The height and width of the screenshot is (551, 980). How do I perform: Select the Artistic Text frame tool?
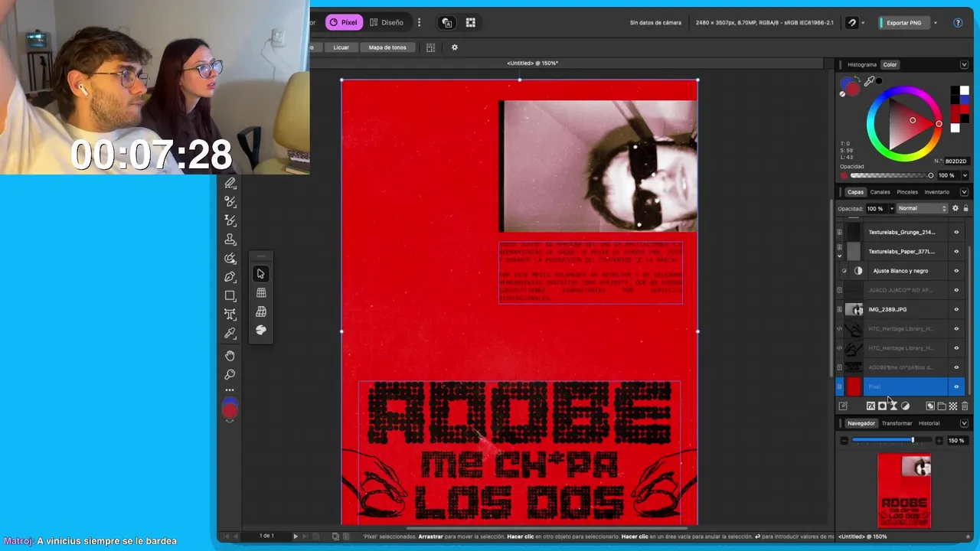pos(230,314)
